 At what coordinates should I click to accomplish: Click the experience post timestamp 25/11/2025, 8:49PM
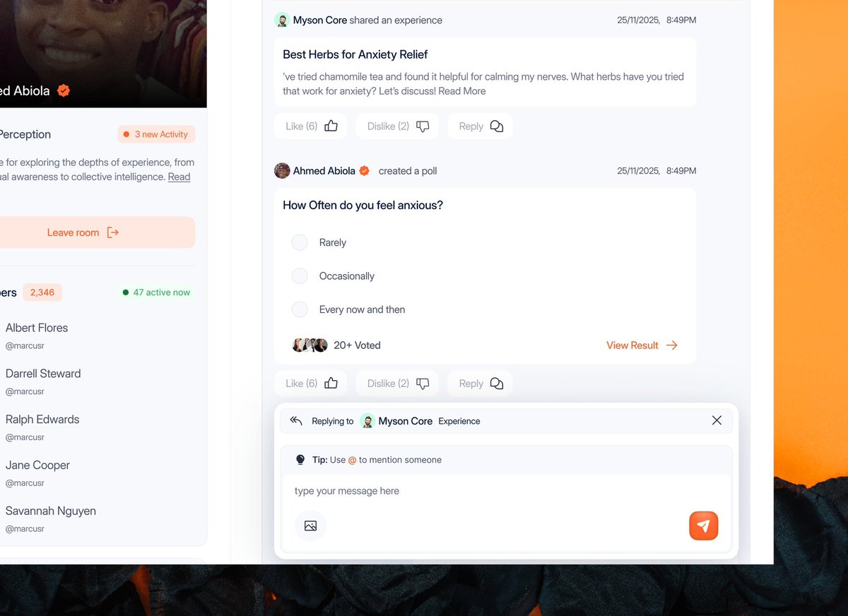(x=656, y=20)
